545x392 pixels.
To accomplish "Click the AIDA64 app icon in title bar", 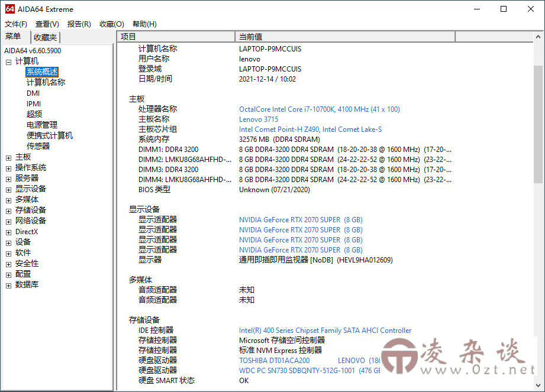I will (9, 9).
